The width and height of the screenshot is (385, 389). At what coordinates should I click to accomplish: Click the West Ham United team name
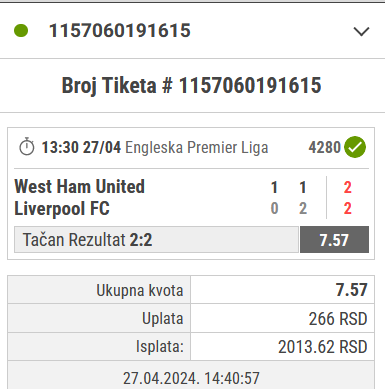pos(80,186)
